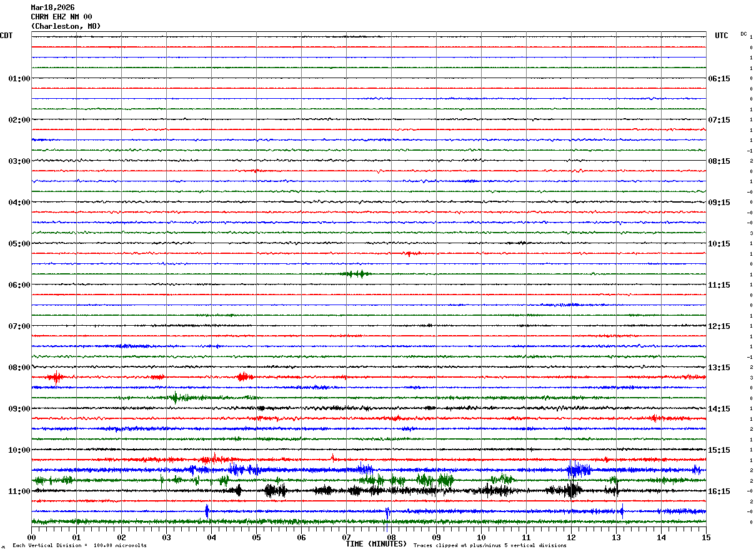The width and height of the screenshot is (756, 554).
Task: Select the 10:00 CDT time label
Action: 19,450
